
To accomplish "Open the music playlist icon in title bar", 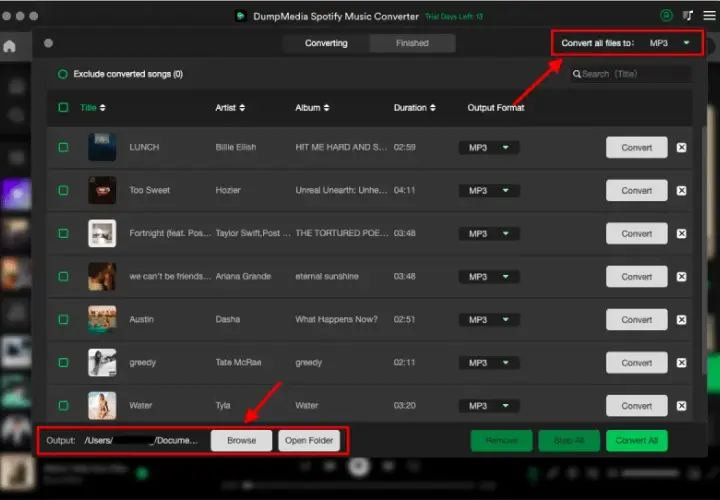I will tap(687, 16).
